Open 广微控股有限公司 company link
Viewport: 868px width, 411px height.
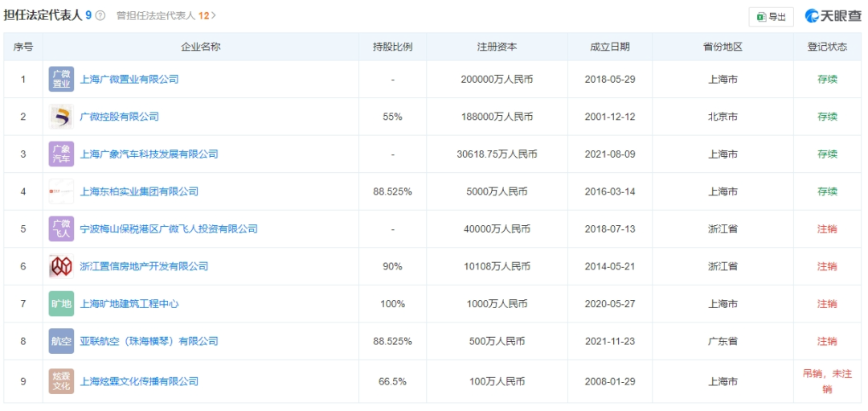[120, 117]
